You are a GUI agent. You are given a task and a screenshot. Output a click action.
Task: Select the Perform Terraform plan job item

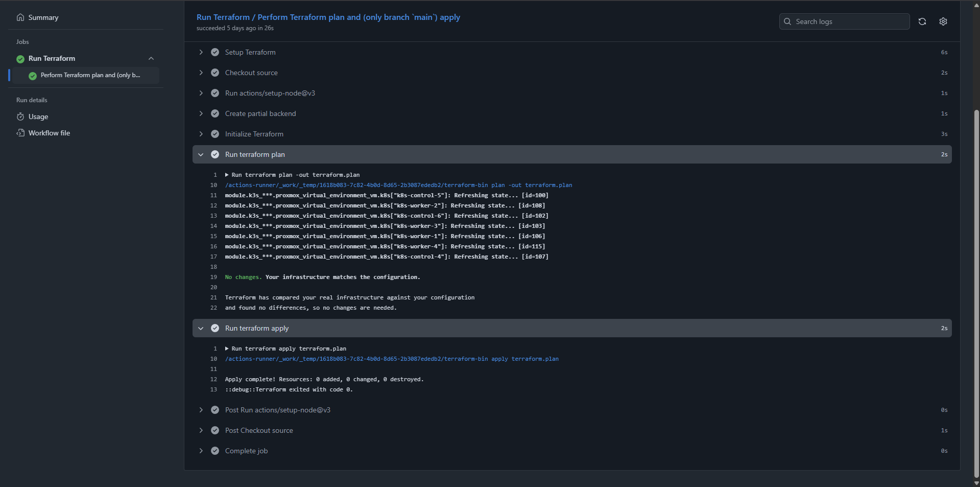coord(90,75)
